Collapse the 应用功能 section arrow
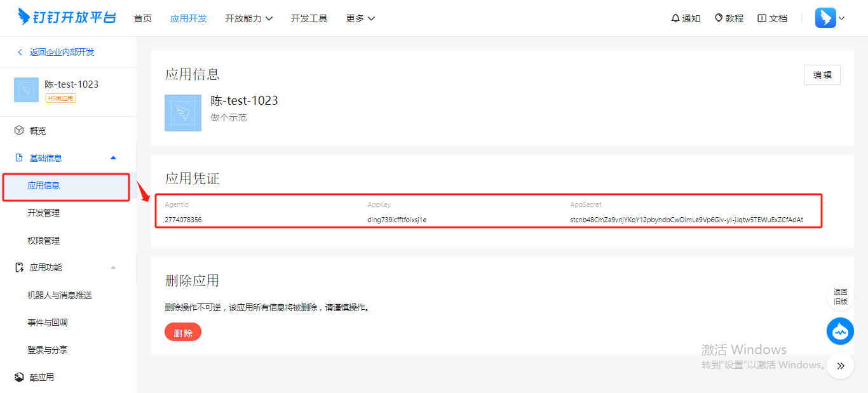Viewport: 868px width, 393px height. [x=113, y=267]
